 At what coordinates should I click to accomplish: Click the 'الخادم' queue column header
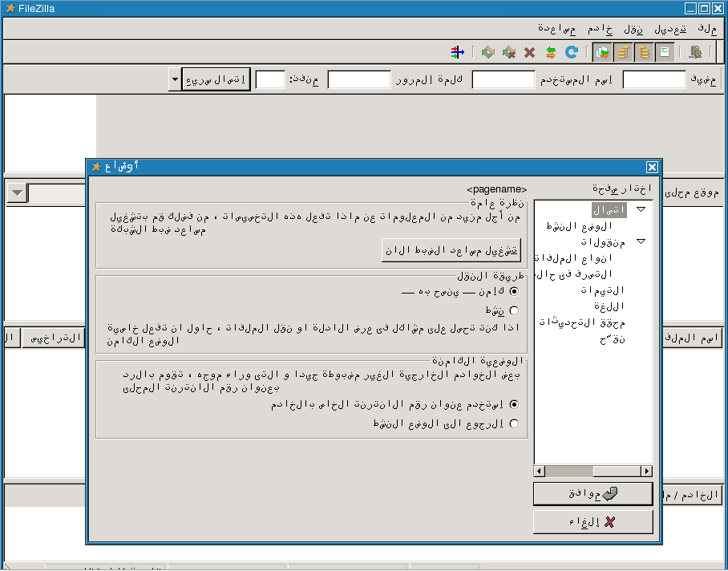point(692,495)
